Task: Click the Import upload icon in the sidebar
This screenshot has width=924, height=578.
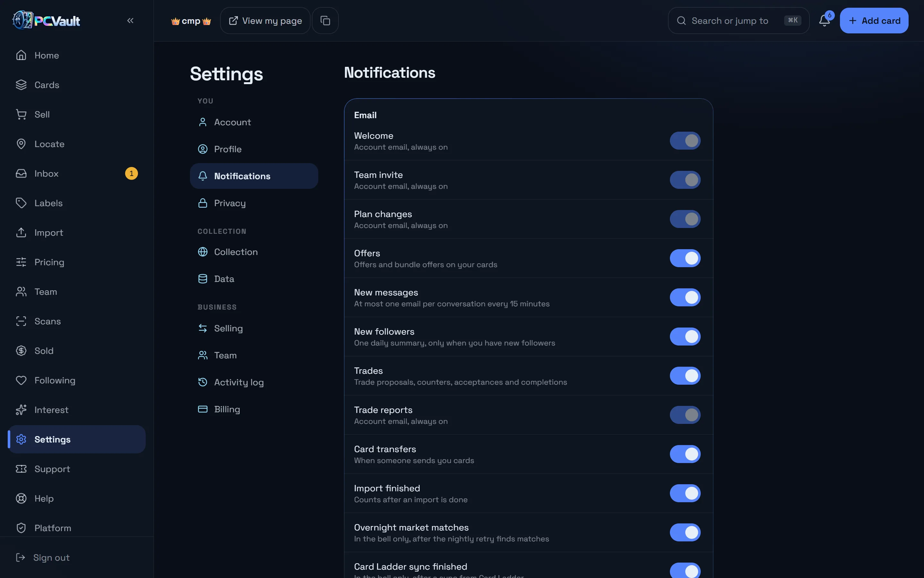Action: coord(21,232)
